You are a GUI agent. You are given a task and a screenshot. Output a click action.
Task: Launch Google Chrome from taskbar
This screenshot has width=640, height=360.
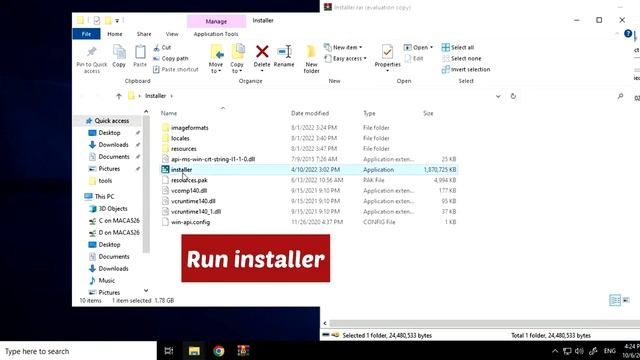click(219, 351)
